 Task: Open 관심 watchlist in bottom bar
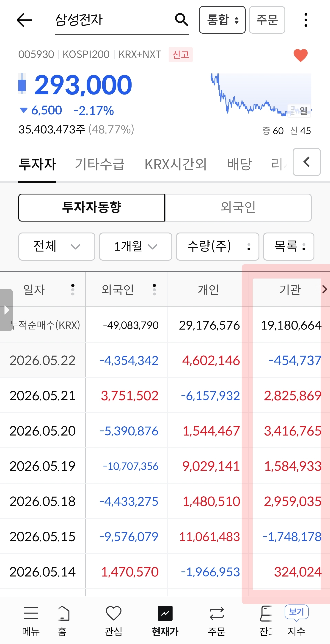tap(113, 621)
